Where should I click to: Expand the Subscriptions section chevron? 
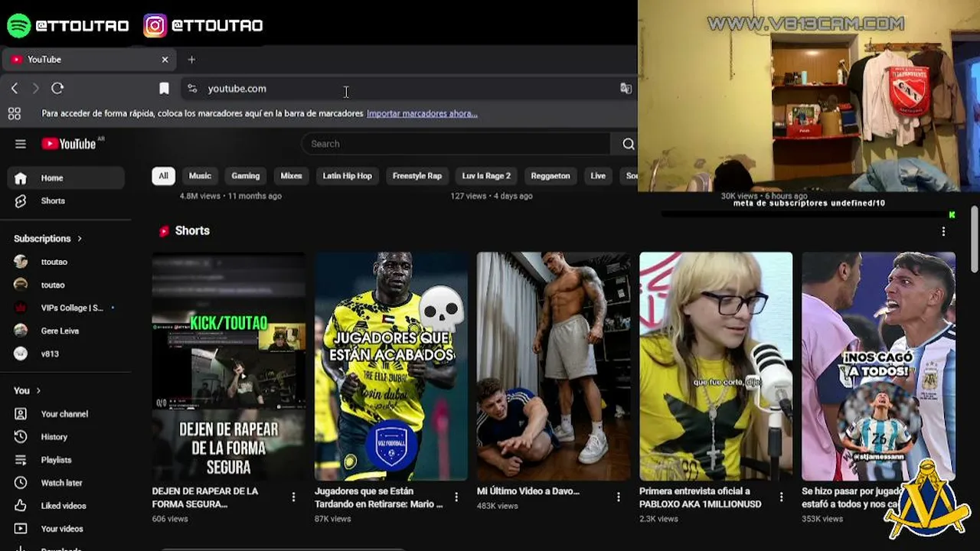click(x=80, y=239)
